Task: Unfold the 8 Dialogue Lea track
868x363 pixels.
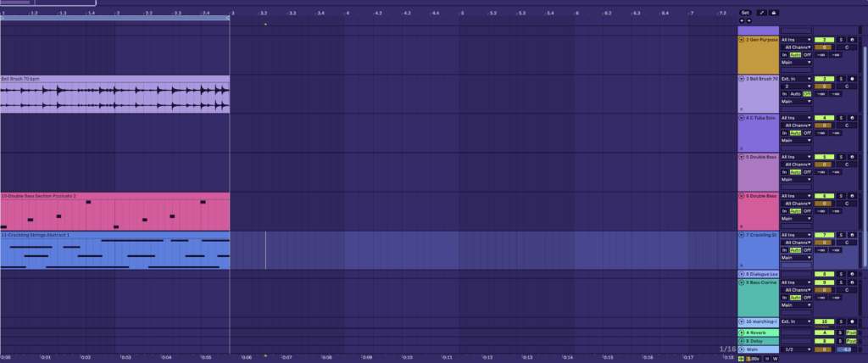Action: 743,274
